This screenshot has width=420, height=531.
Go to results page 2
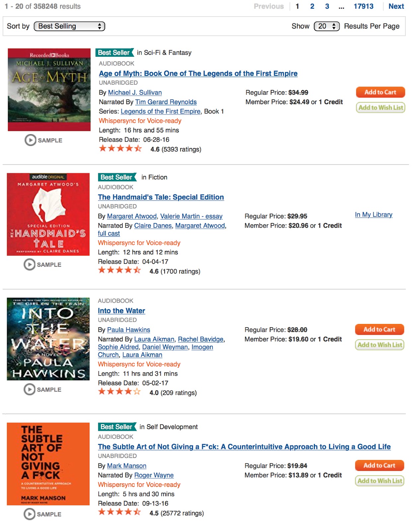point(312,6)
